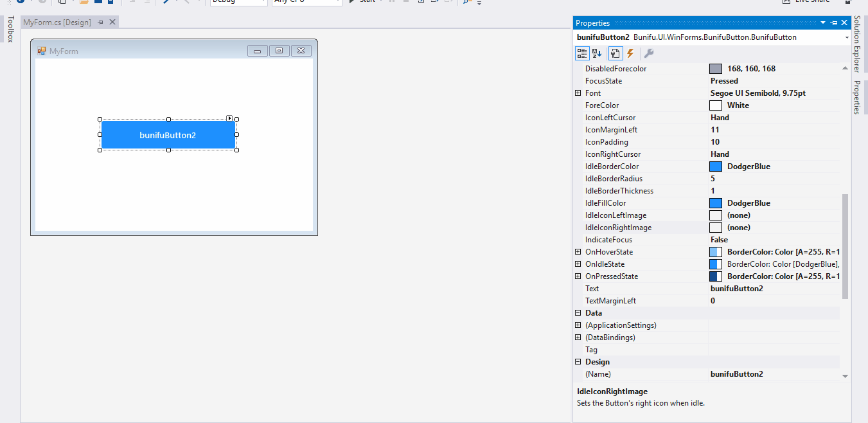
Task: Toggle auto-hide pin on Properties panel
Action: (x=834, y=23)
